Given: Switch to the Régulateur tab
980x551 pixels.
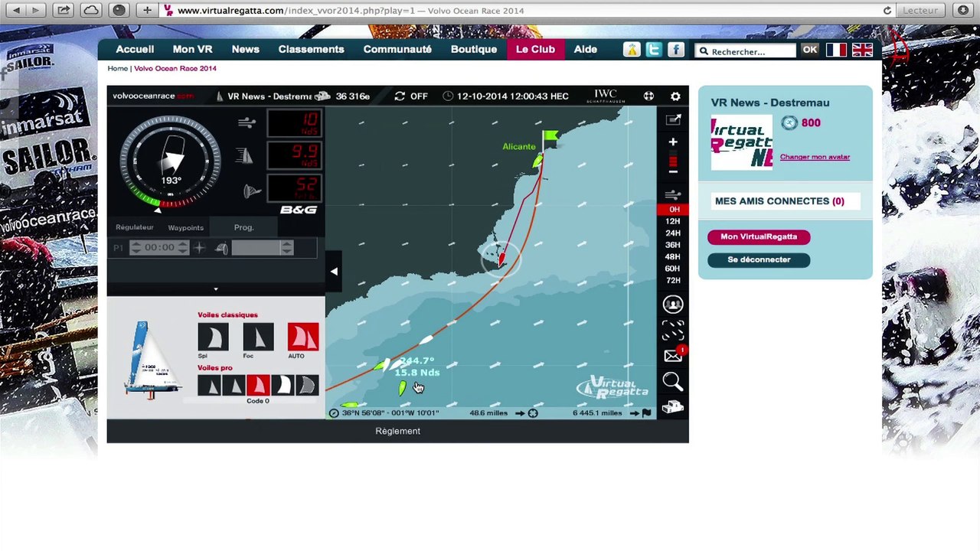Looking at the screenshot, I should point(135,227).
